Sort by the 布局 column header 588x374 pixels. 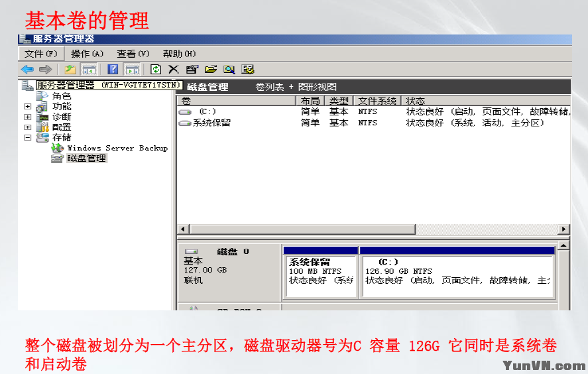[310, 101]
